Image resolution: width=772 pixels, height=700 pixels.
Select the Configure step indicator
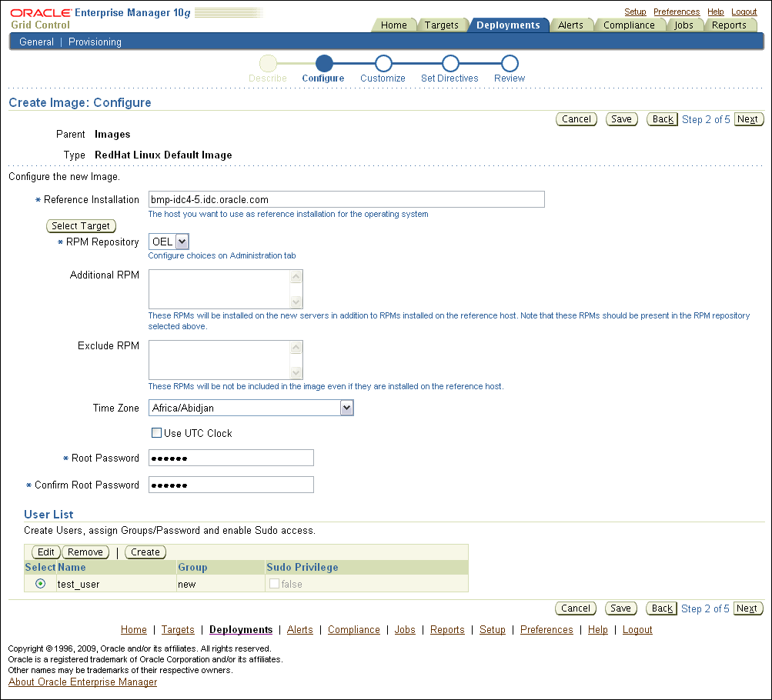point(323,65)
